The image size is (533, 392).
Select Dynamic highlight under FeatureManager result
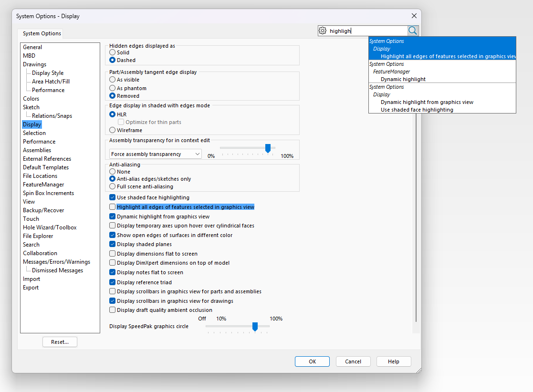[x=403, y=79]
